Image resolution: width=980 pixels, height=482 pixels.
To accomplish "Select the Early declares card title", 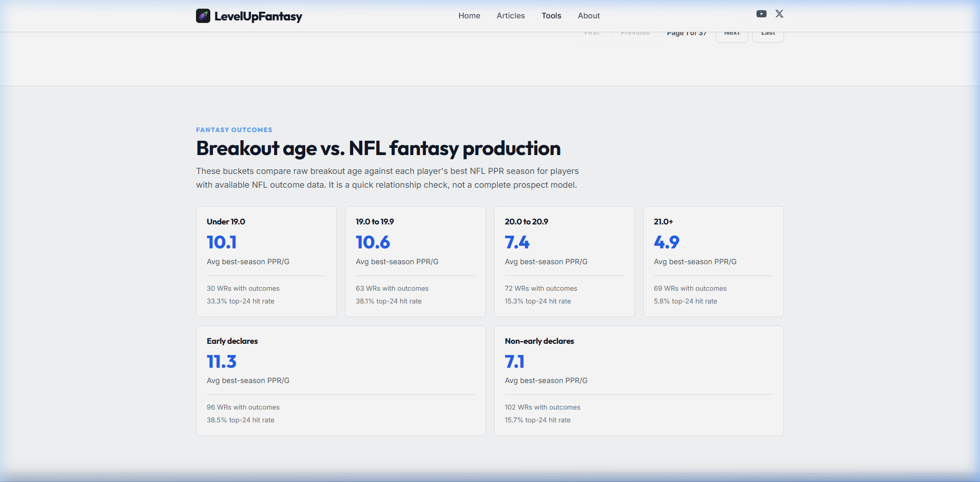I will point(232,341).
